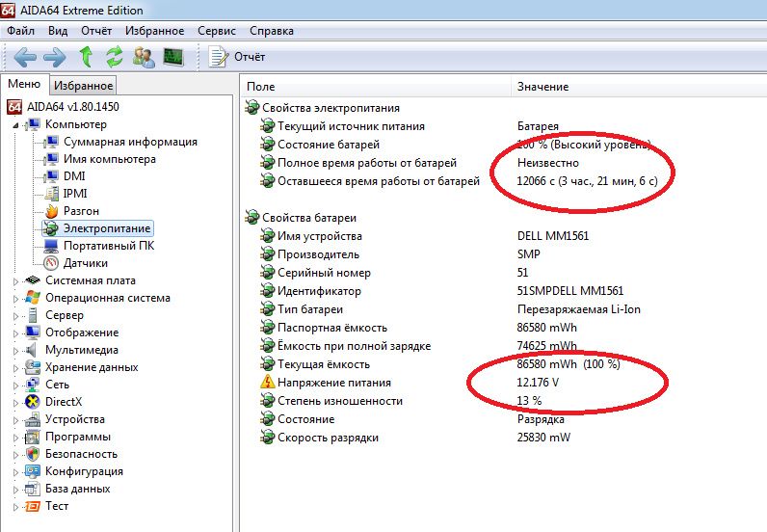Select the DMI tree item
Image resolution: width=767 pixels, height=532 pixels.
74,176
